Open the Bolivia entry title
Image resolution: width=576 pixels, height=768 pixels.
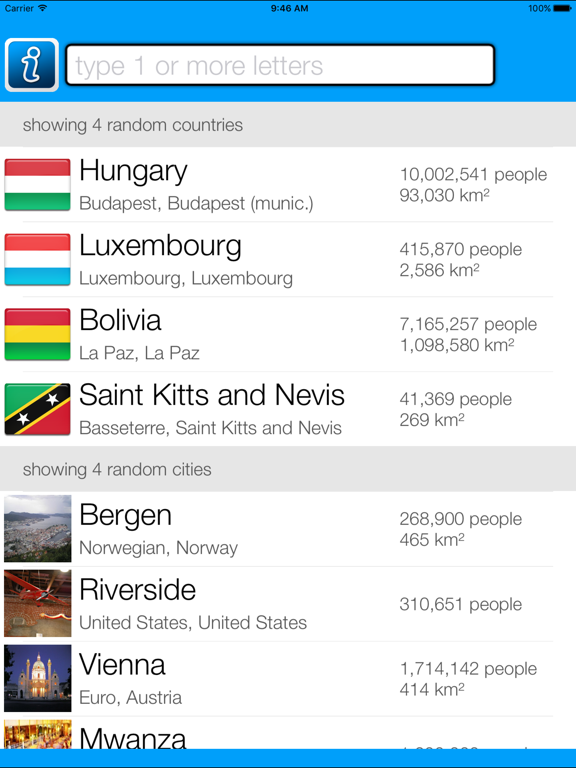click(x=120, y=320)
